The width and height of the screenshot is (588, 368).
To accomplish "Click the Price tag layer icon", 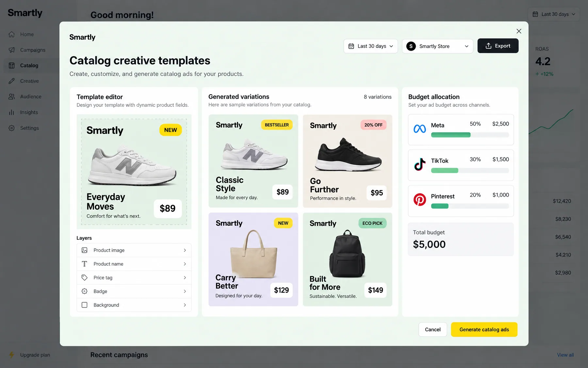I will pos(85,278).
